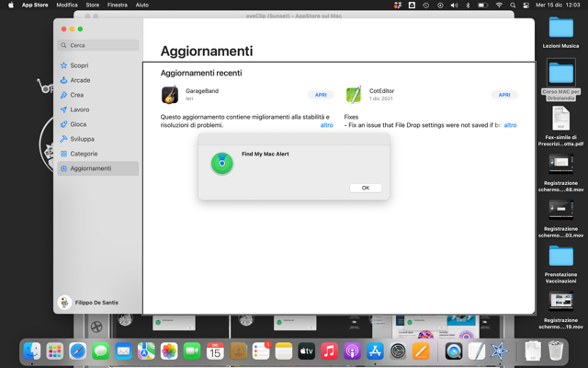Open the App Store menu

click(35, 5)
